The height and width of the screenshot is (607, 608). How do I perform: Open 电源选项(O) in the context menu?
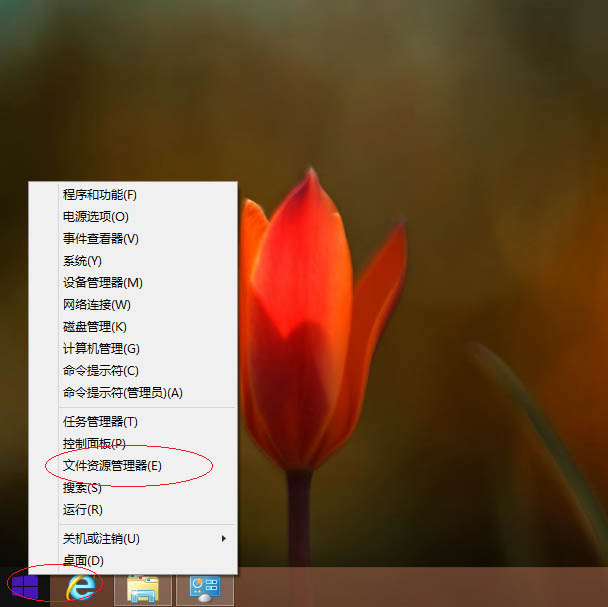96,216
